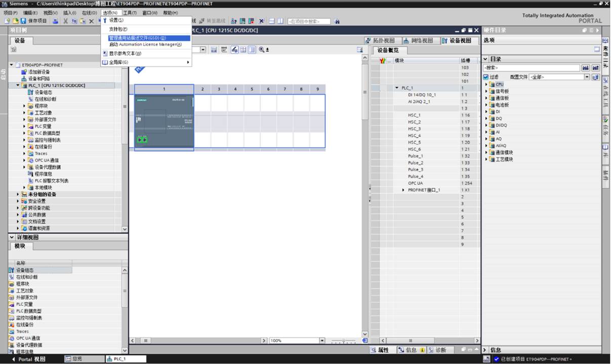The image size is (611, 364).
Task: Click the cut scissors icon in toolbar
Action: pyautogui.click(x=66, y=21)
